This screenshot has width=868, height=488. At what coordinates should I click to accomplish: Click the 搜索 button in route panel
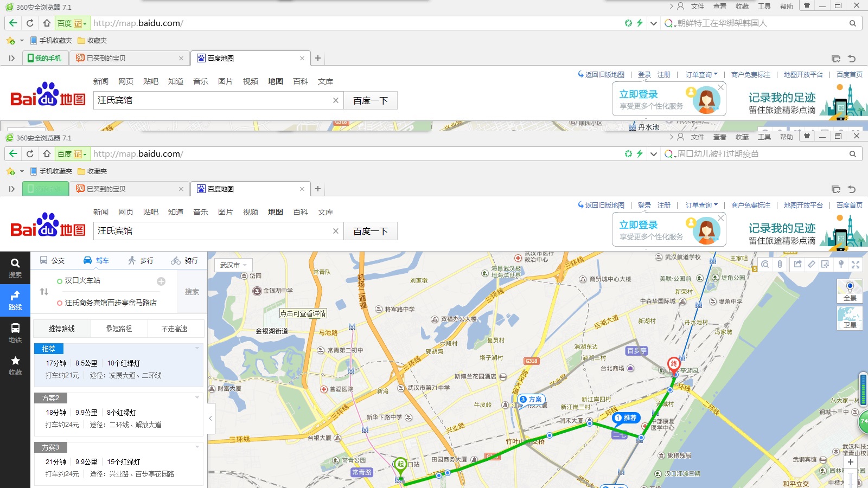[192, 292]
